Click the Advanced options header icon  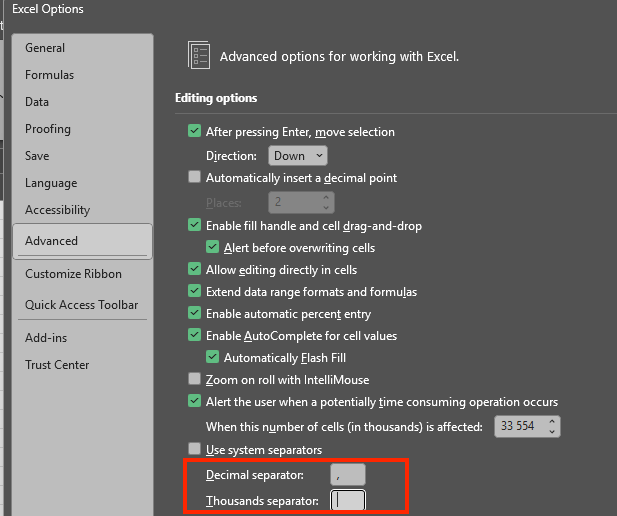[x=199, y=56]
